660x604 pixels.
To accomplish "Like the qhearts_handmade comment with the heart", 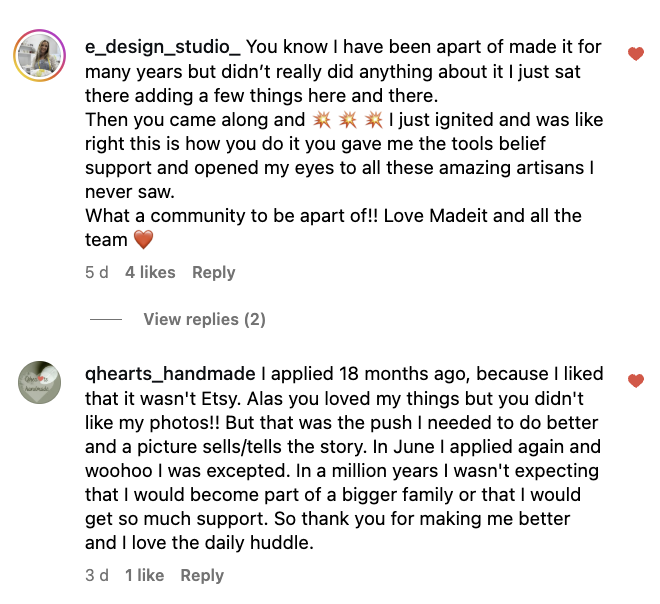I will tap(635, 381).
